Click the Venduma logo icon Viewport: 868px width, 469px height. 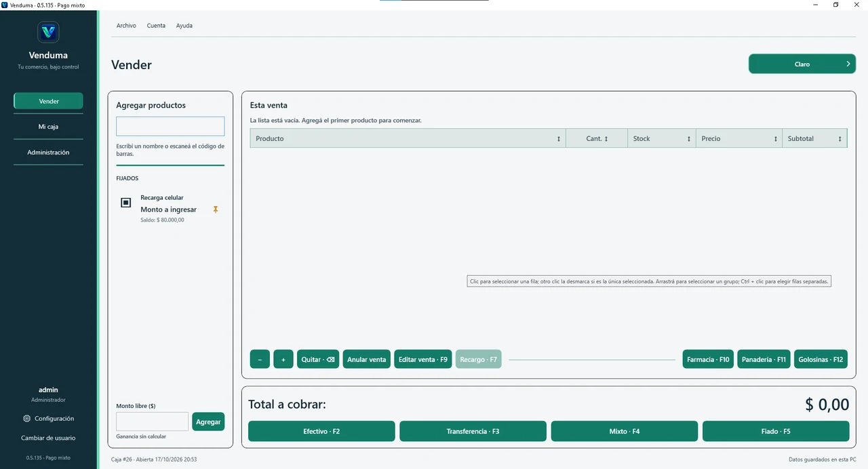coord(48,32)
